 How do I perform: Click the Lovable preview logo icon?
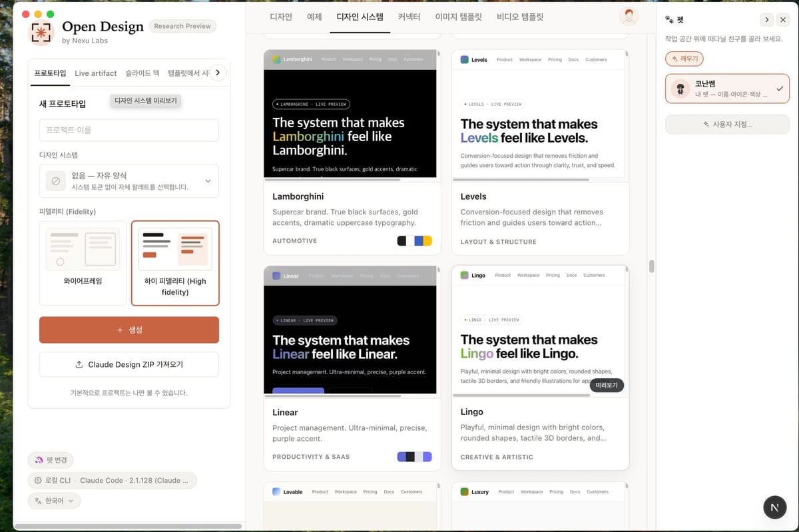point(276,491)
